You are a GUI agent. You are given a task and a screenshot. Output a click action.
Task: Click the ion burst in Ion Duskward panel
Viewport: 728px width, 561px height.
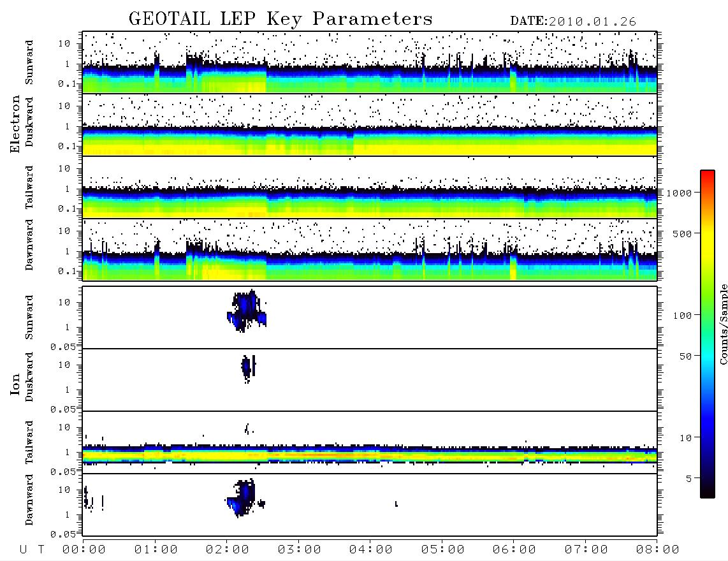248,368
